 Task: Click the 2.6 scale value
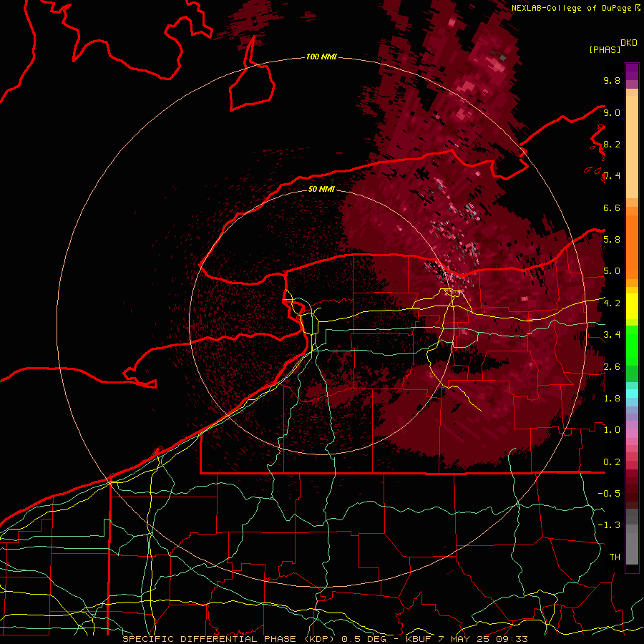pyautogui.click(x=612, y=367)
